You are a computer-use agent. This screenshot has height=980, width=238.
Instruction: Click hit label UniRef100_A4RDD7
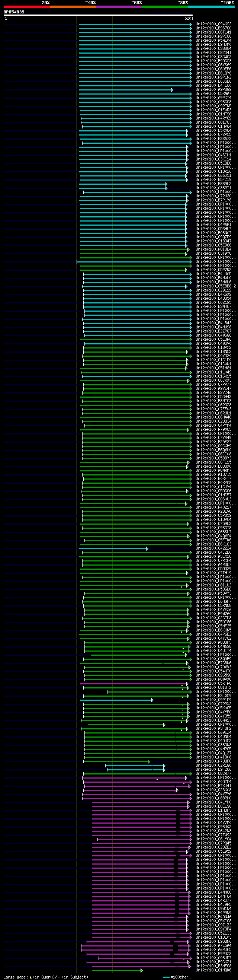tap(214, 564)
